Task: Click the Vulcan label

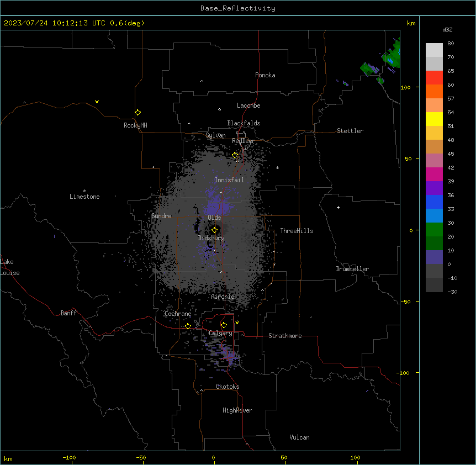Action: pyautogui.click(x=299, y=437)
